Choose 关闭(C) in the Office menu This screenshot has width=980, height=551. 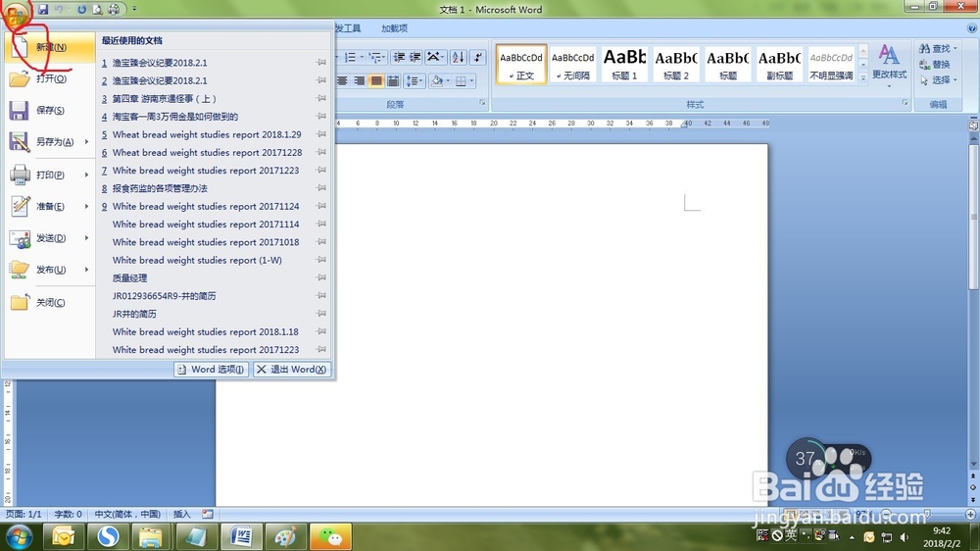[x=49, y=303]
